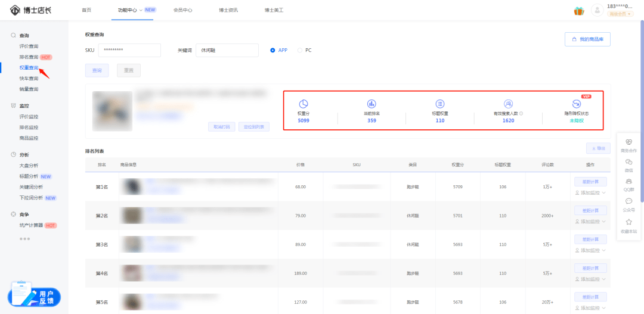This screenshot has height=314, width=644.
Task: Go to the 首页 tab
Action: [86, 10]
